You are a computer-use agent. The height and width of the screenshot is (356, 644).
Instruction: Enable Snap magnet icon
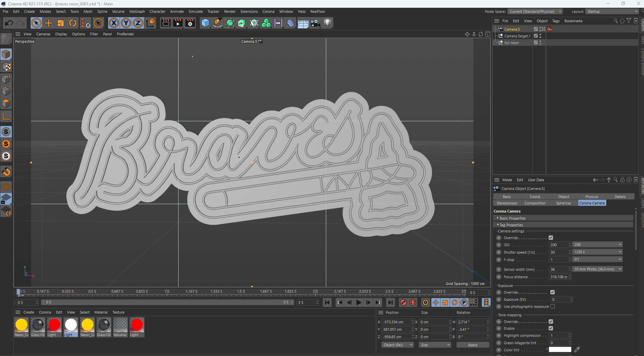click(6, 172)
